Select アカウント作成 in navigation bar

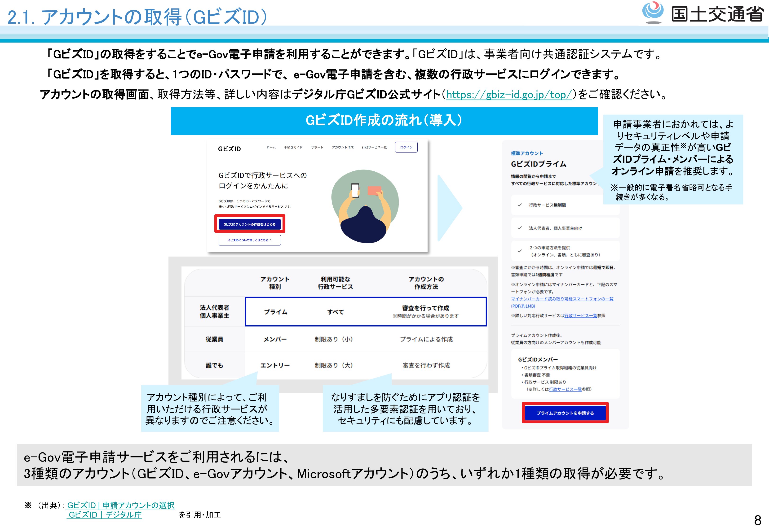(342, 147)
